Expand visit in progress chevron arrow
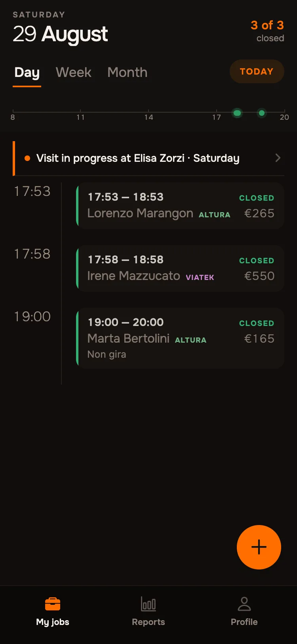 (x=278, y=158)
